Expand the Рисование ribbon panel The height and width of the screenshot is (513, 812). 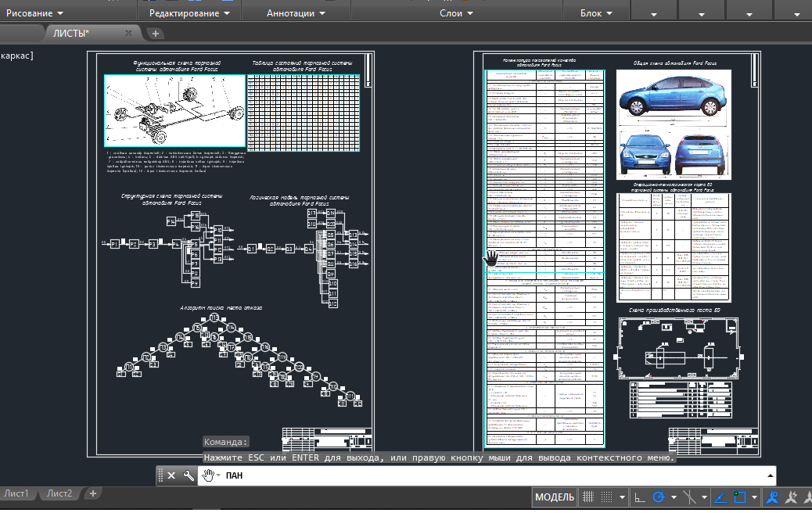click(34, 13)
